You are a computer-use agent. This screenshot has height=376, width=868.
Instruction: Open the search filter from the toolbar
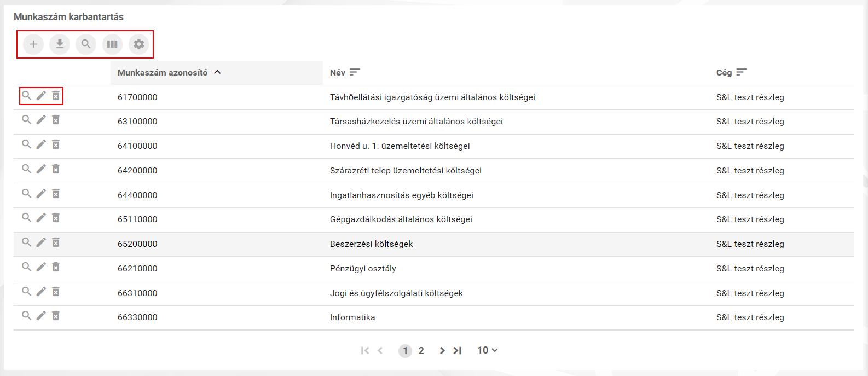86,44
